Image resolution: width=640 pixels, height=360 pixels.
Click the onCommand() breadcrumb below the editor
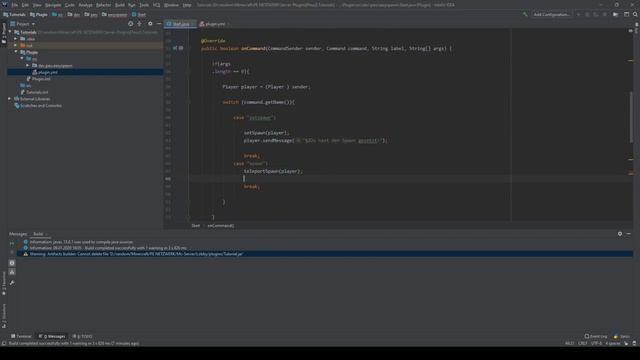pos(221,225)
